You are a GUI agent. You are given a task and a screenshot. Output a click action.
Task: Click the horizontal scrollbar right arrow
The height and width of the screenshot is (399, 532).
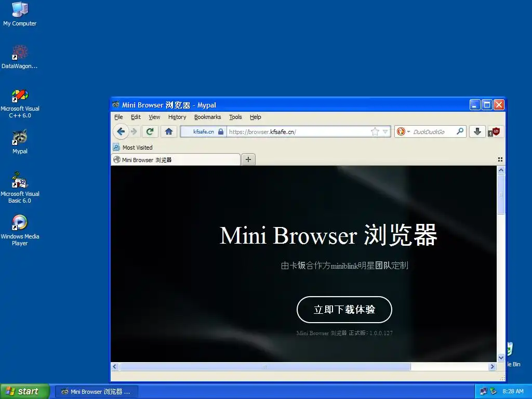coord(493,366)
